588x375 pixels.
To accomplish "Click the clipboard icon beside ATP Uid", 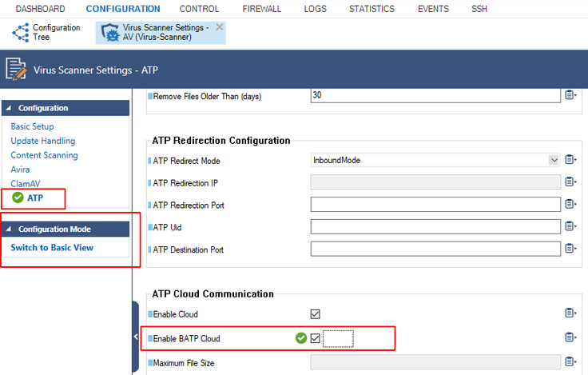I will pyautogui.click(x=570, y=226).
